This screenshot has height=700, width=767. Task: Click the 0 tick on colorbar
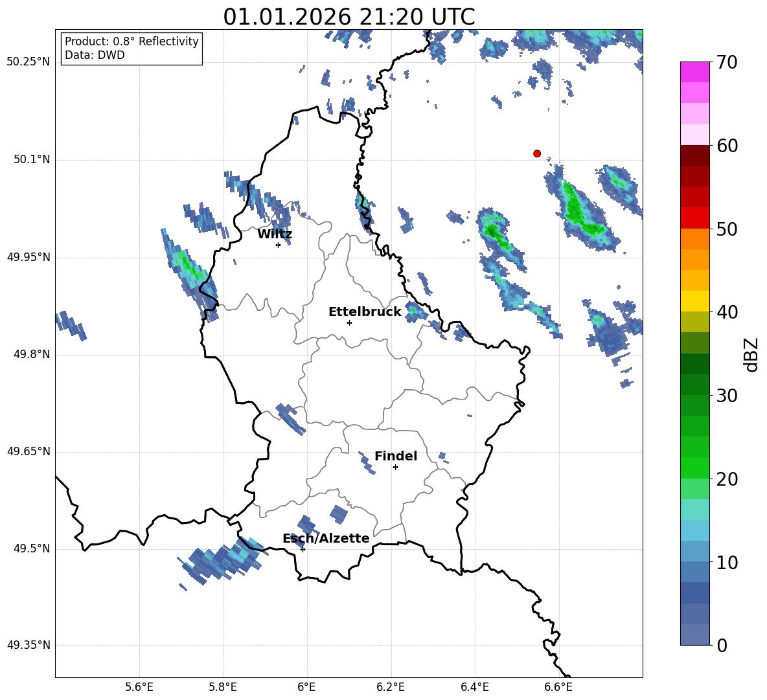tap(722, 645)
